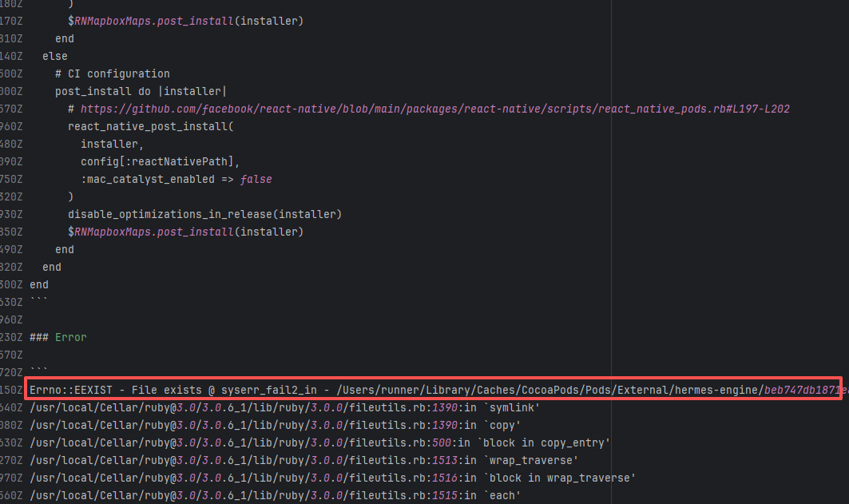Open the GitHub react_native_pods.rb link
The image size is (849, 504).
click(x=434, y=109)
